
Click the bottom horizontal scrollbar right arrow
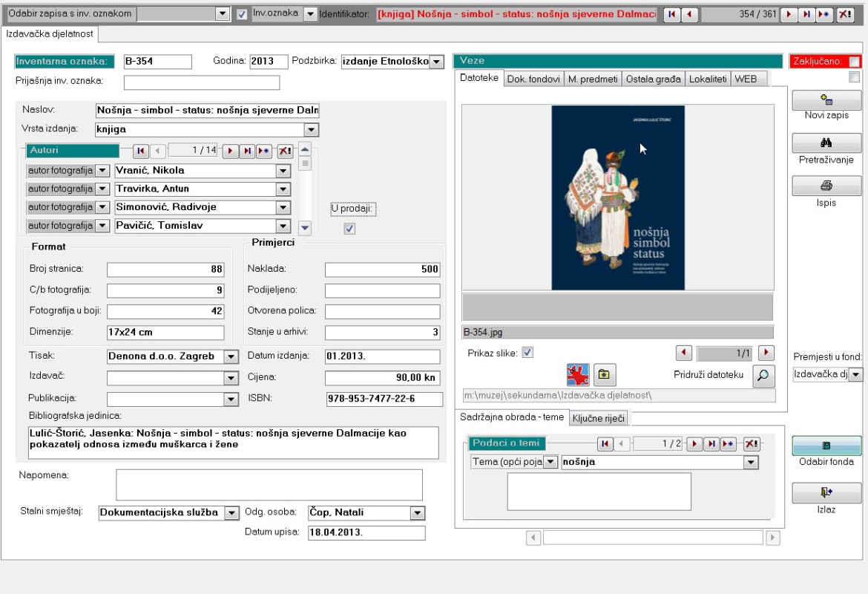pyautogui.click(x=773, y=538)
